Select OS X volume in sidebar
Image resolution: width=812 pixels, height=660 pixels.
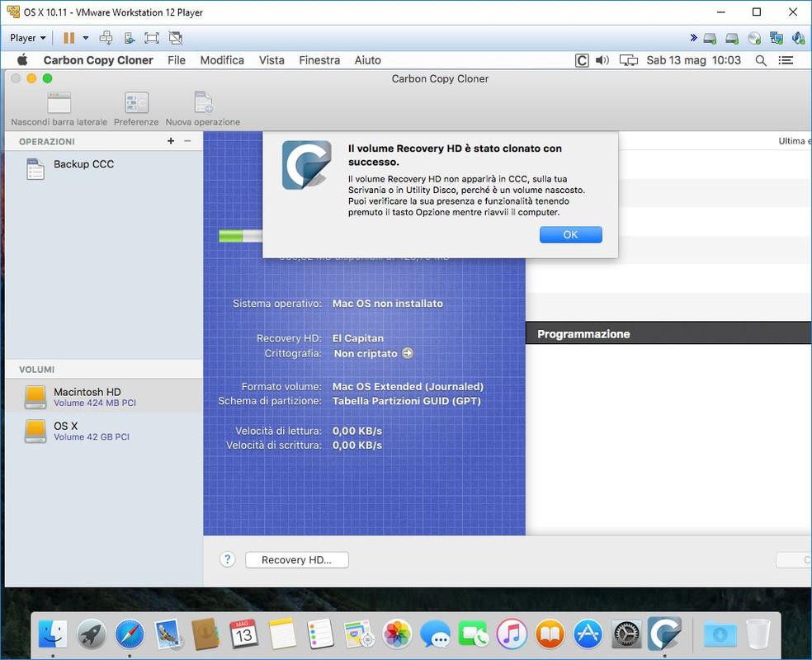104,431
